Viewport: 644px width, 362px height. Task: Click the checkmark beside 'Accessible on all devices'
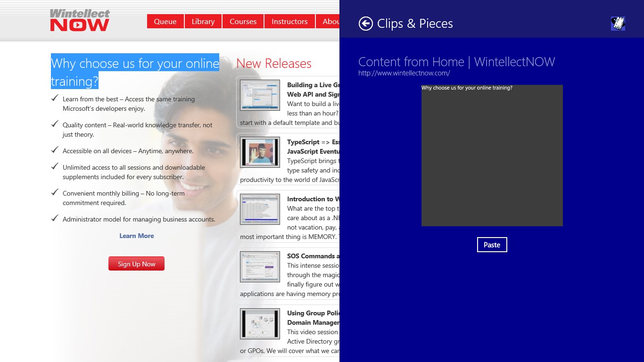[x=55, y=150]
